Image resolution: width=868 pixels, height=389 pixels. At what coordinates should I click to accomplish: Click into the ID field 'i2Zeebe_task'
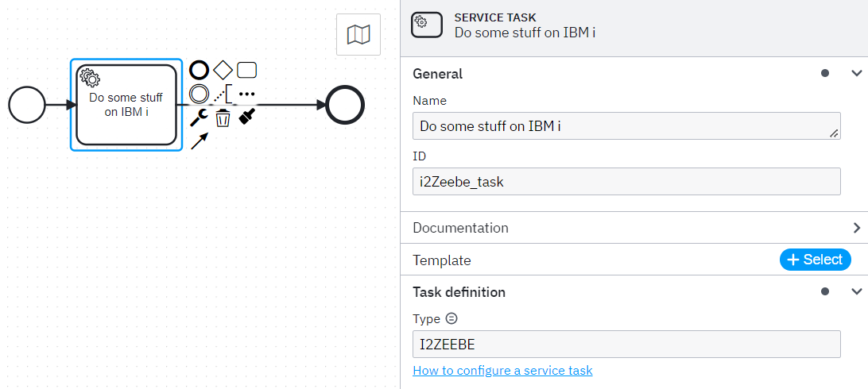pos(626,181)
